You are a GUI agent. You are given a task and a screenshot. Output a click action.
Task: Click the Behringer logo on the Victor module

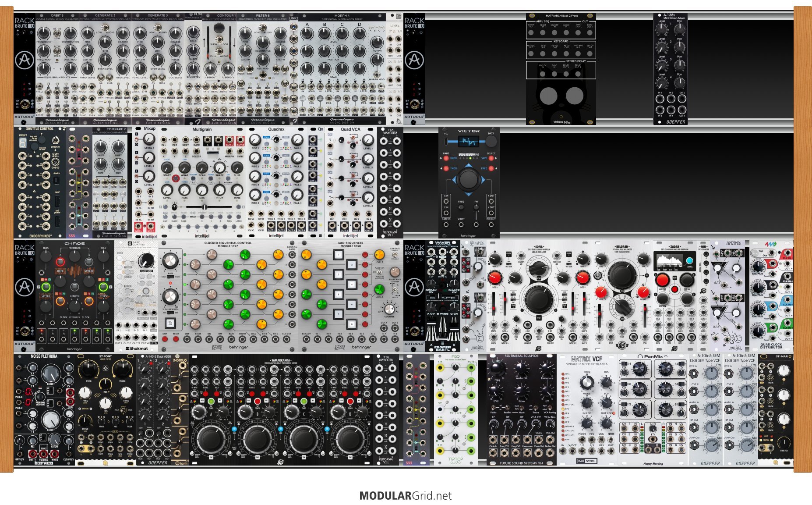pyautogui.click(x=469, y=235)
